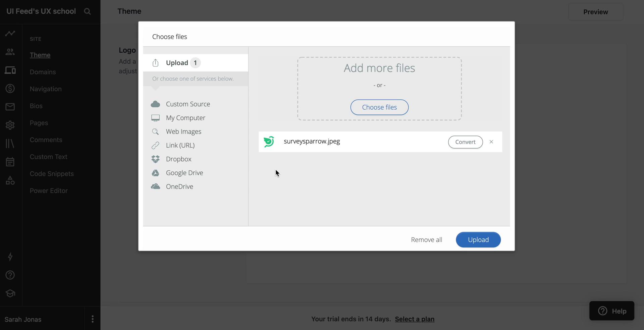Click the graduation cap sidebar icon
This screenshot has height=330, width=644.
point(10,293)
